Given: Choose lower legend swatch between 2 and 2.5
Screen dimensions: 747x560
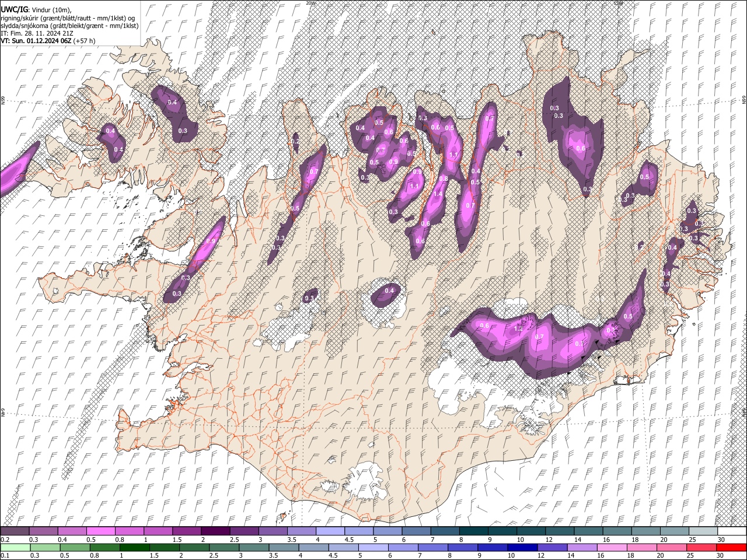Looking at the screenshot, I should (194, 547).
